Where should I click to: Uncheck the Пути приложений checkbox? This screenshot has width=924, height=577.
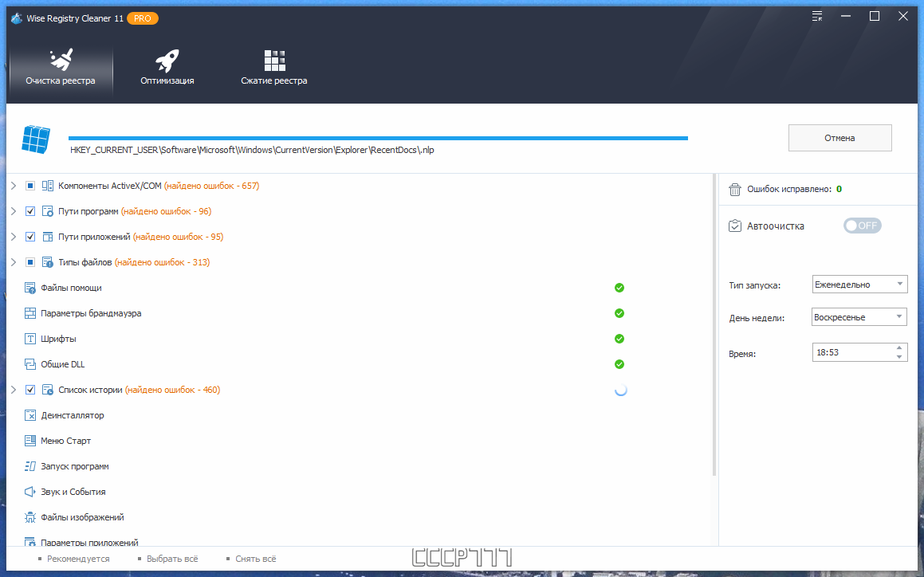click(x=30, y=237)
